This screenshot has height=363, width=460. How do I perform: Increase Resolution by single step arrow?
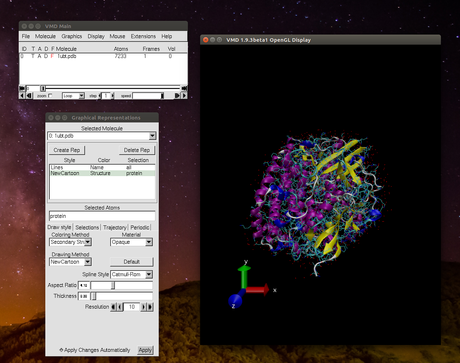[x=144, y=307]
